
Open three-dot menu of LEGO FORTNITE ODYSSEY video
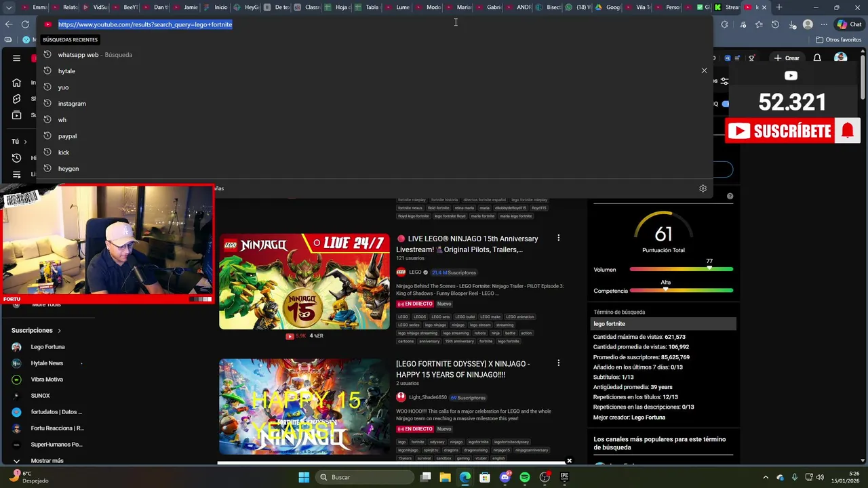tap(558, 363)
